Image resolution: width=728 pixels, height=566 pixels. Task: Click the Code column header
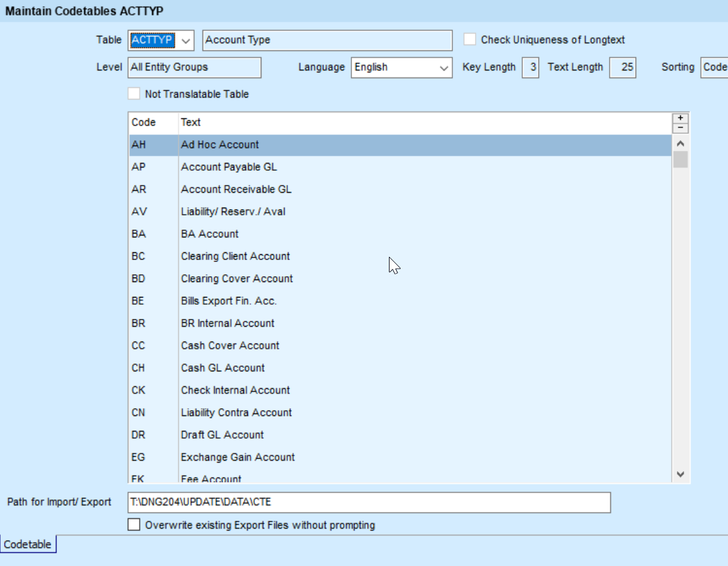tap(144, 122)
